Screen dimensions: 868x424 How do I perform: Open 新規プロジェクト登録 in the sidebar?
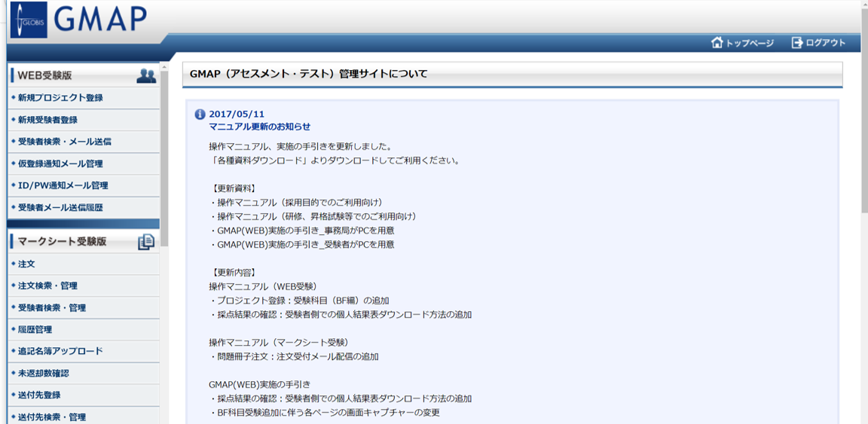[x=60, y=98]
